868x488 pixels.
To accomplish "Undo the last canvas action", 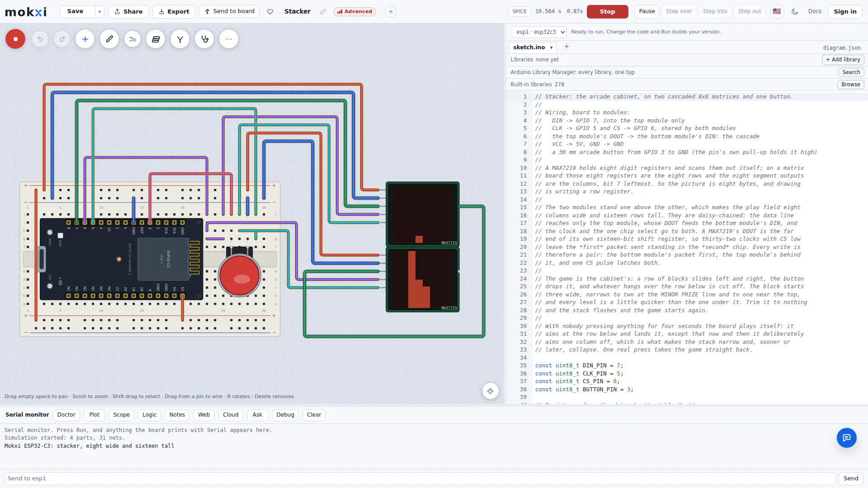I will pyautogui.click(x=40, y=39).
